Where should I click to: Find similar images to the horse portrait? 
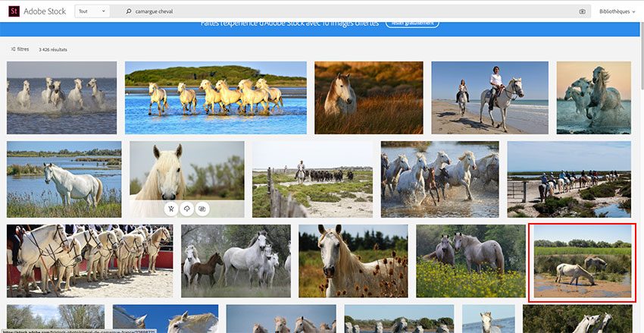pos(202,209)
